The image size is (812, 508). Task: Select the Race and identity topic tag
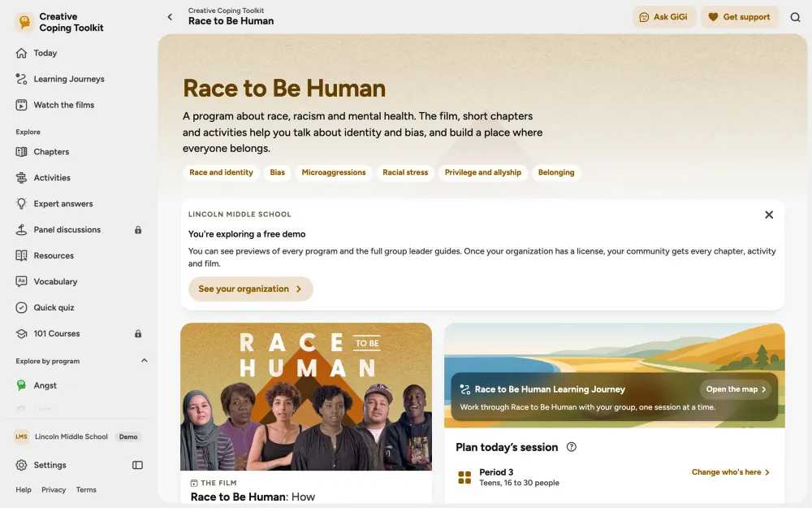click(x=221, y=172)
